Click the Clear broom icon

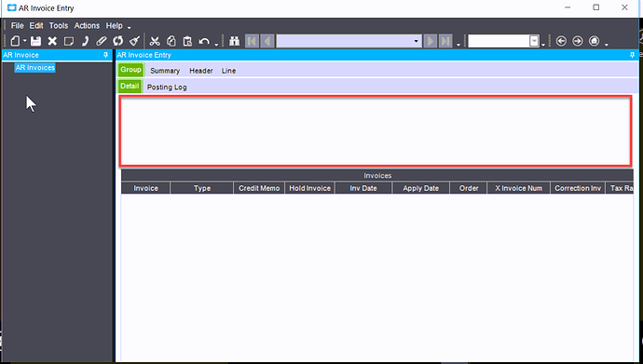pos(135,41)
